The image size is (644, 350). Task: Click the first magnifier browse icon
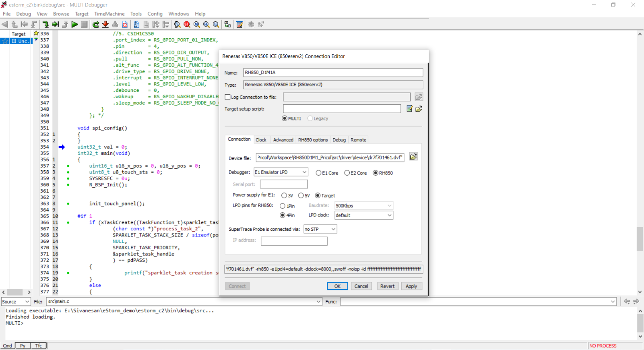pyautogui.click(x=178, y=24)
